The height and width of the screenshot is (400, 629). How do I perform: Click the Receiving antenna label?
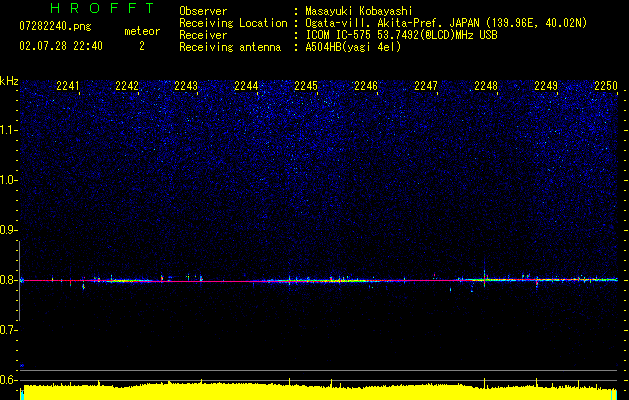point(230,47)
